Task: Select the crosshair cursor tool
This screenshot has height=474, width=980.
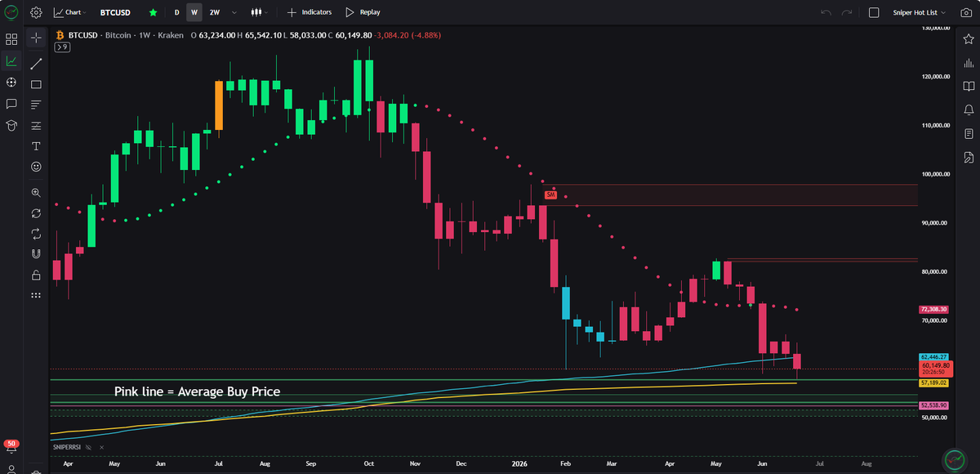Action: (36, 38)
